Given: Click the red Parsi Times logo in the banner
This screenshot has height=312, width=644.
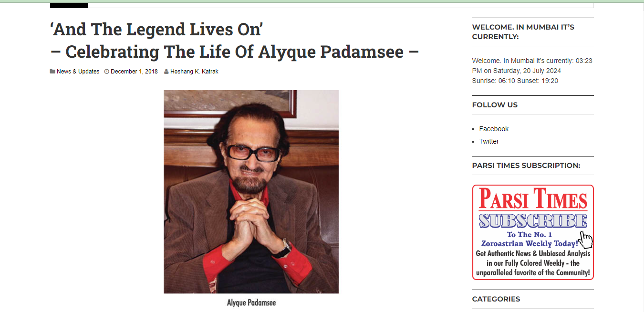Looking at the screenshot, I should [x=533, y=198].
